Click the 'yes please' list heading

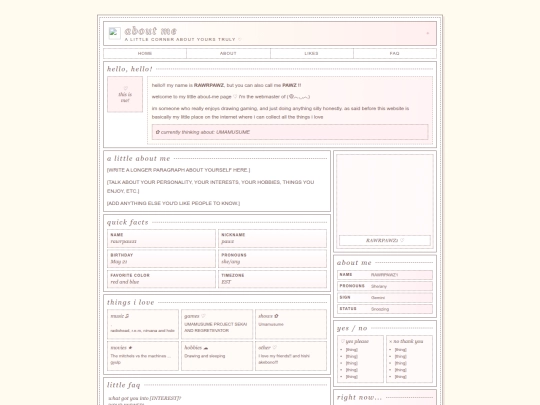pos(355,341)
